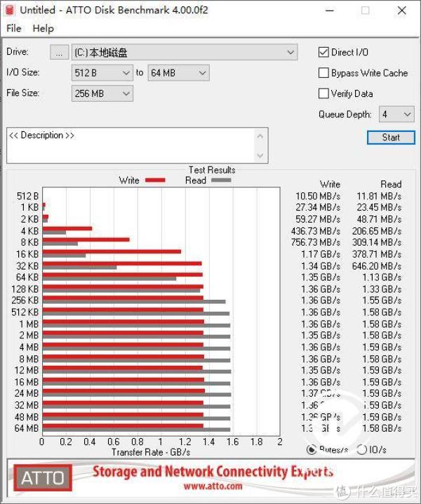Click the 1.13 GB/s read result
The height and width of the screenshot is (504, 421).
pos(382,277)
